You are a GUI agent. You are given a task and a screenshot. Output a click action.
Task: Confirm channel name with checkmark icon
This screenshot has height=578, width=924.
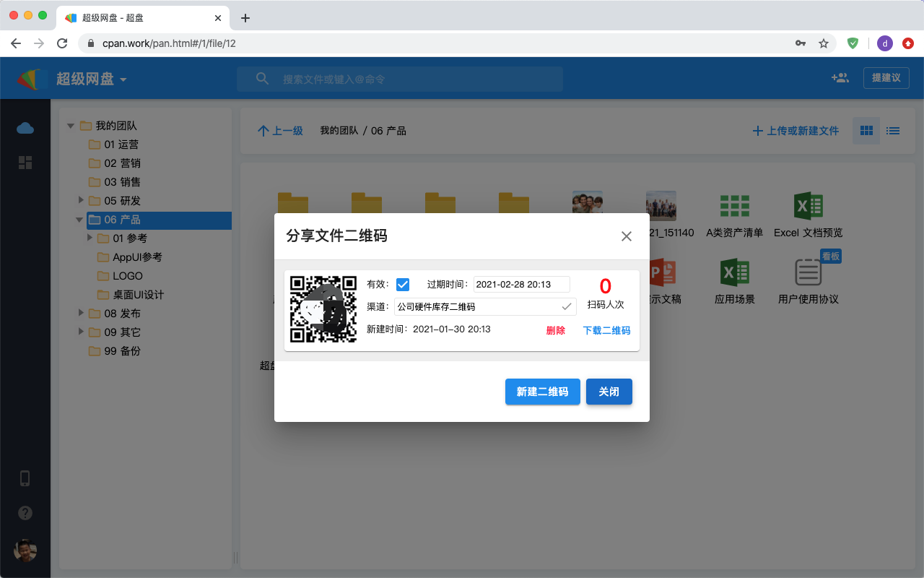(567, 306)
